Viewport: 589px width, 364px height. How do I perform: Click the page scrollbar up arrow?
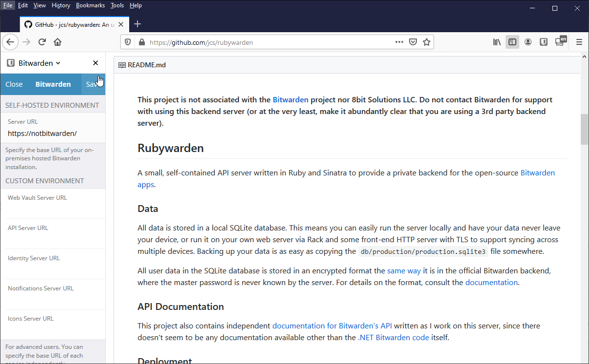[584, 57]
